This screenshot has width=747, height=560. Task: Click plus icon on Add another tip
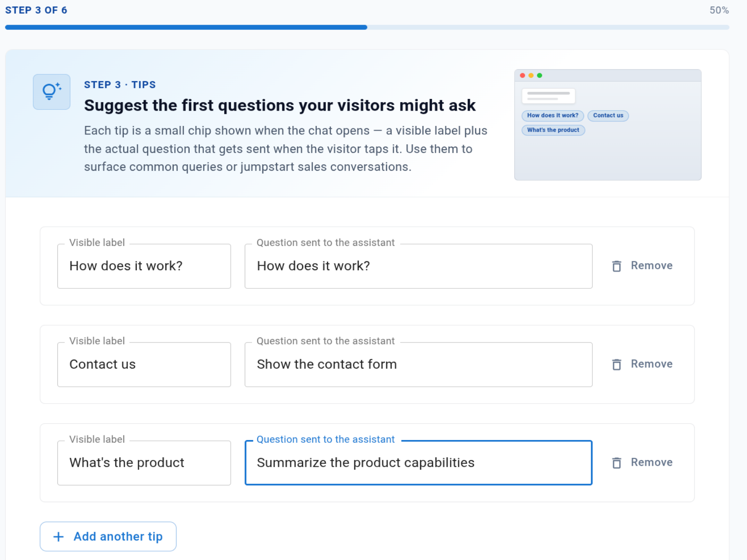[x=58, y=537]
